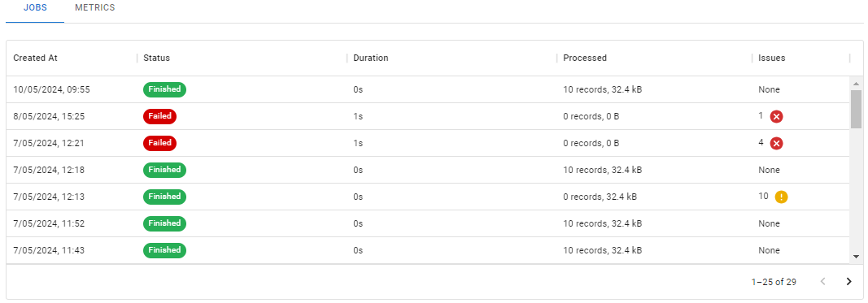Go to the next page of jobs
Image resolution: width=868 pixels, height=303 pixels.
tap(848, 282)
